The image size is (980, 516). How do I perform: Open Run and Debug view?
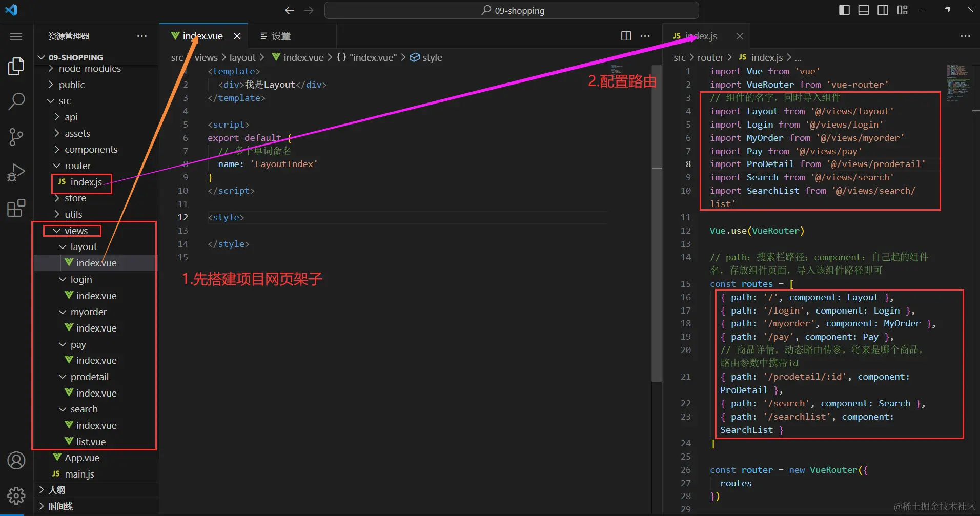pyautogui.click(x=16, y=173)
